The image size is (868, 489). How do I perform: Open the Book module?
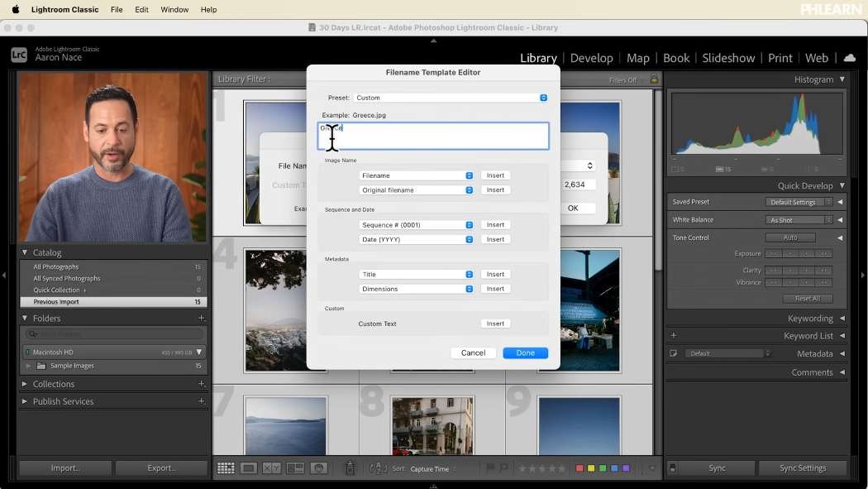(x=676, y=58)
